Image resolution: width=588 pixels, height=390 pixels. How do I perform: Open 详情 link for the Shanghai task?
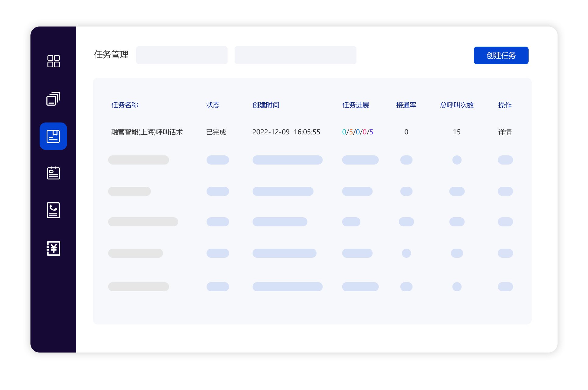point(505,132)
